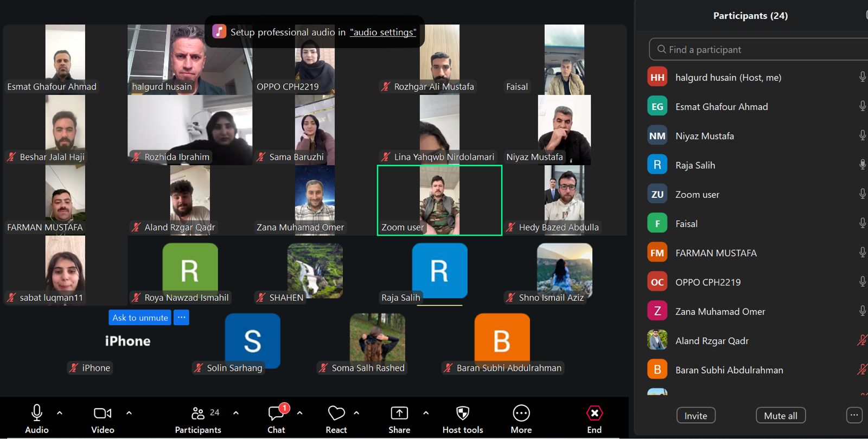Click the Mute all button
Image resolution: width=868 pixels, height=439 pixels.
click(x=780, y=416)
